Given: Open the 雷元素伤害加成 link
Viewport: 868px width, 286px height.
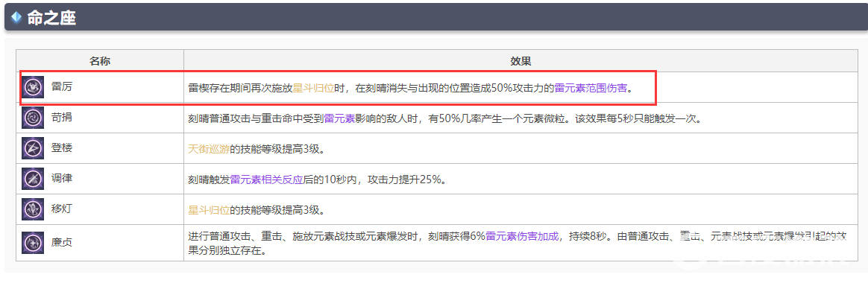Looking at the screenshot, I should [522, 236].
